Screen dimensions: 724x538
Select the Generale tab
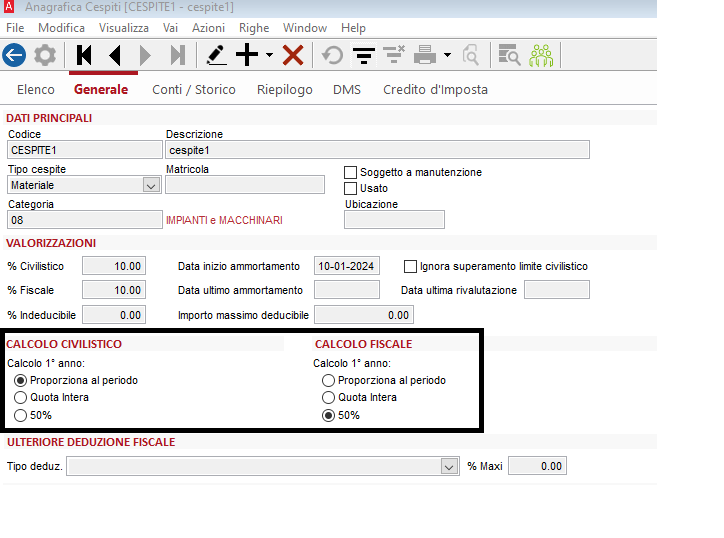pos(101,89)
